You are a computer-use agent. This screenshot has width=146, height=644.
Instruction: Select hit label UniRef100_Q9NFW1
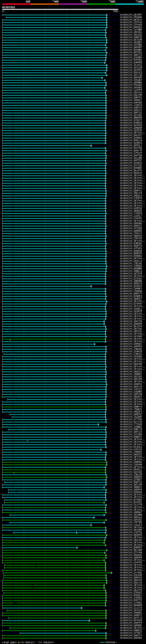[131, 462]
